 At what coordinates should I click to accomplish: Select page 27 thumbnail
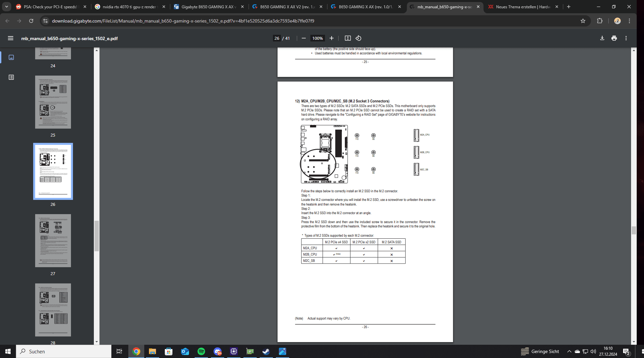53,241
